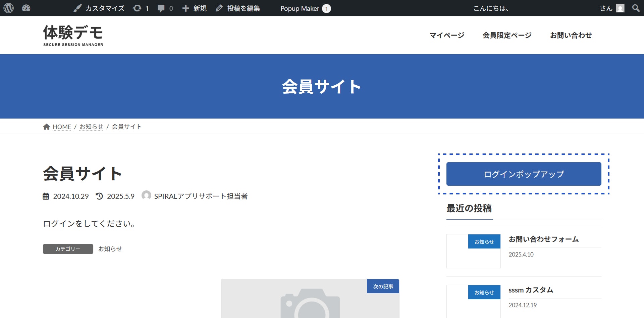The width and height of the screenshot is (644, 318).
Task: Click the ログインポップアップ button
Action: [524, 174]
